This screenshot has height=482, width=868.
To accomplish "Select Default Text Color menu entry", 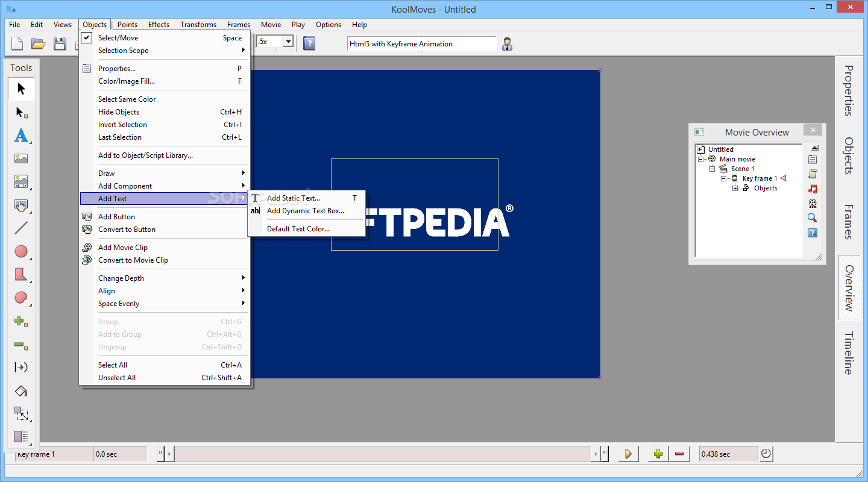I will (306, 229).
